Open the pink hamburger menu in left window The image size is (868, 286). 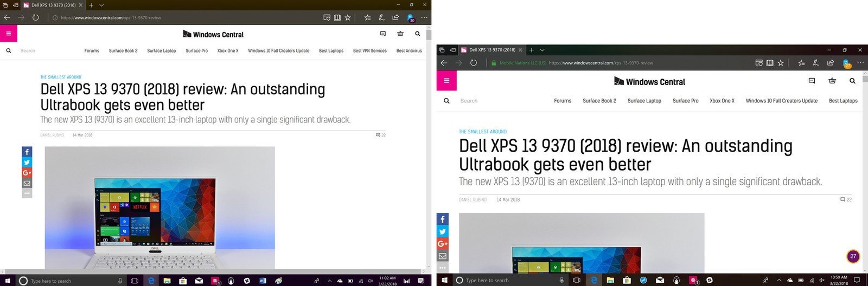[8, 34]
